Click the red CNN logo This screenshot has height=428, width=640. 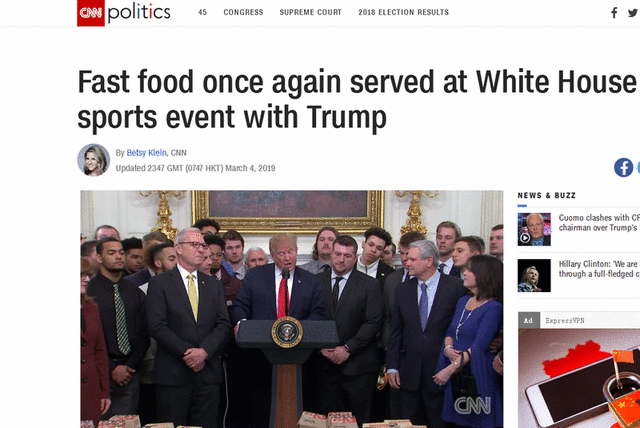pyautogui.click(x=91, y=13)
